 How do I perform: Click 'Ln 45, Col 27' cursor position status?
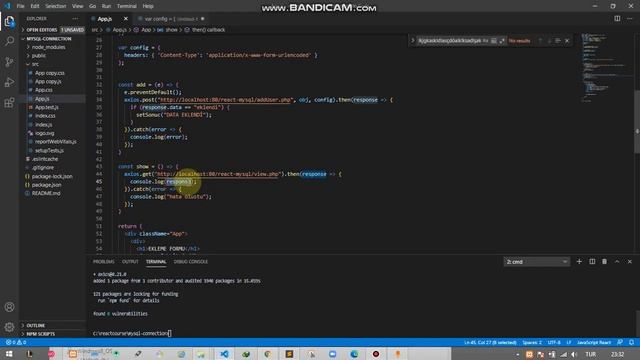point(490,342)
